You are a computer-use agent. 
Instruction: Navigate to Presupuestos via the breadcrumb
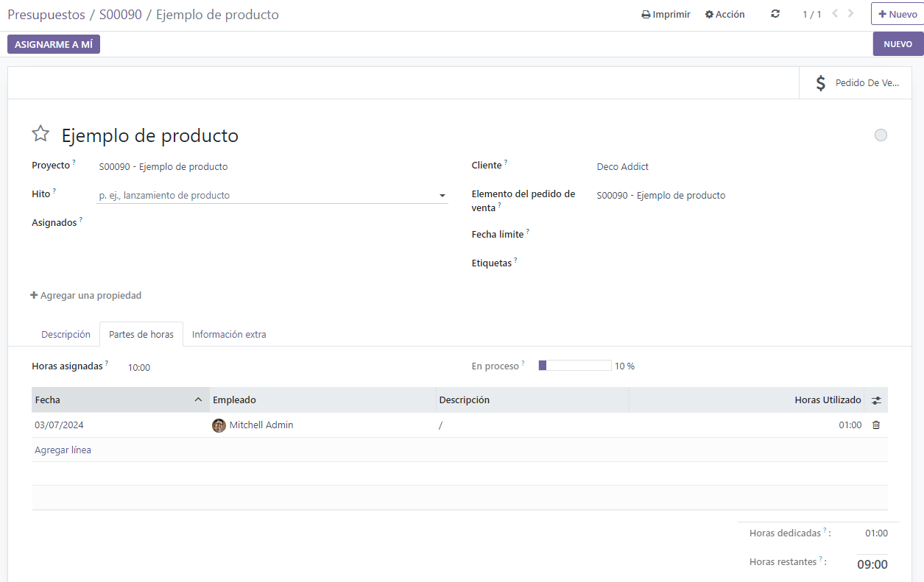[46, 14]
